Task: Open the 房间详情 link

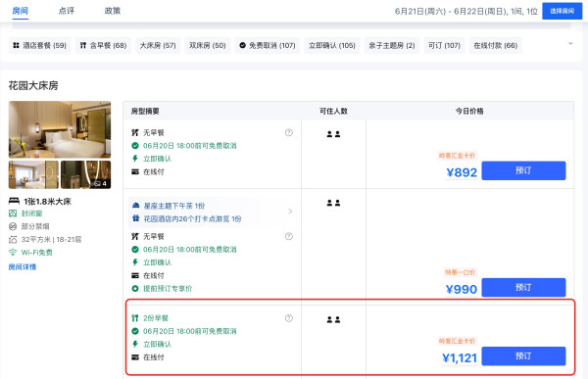Action: 23,267
